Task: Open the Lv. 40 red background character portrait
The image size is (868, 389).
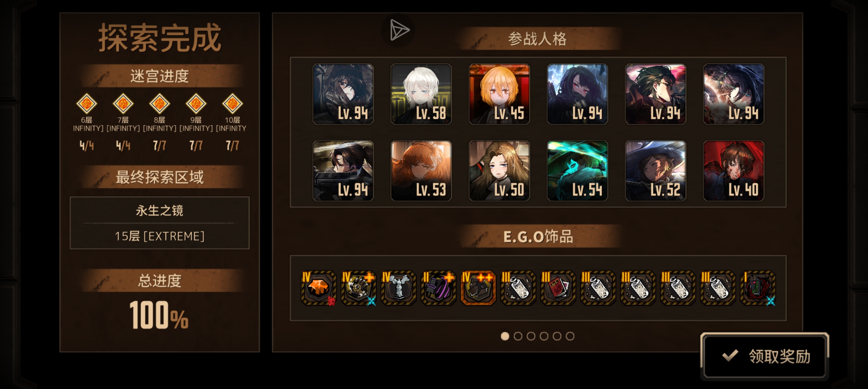Action: tap(734, 171)
